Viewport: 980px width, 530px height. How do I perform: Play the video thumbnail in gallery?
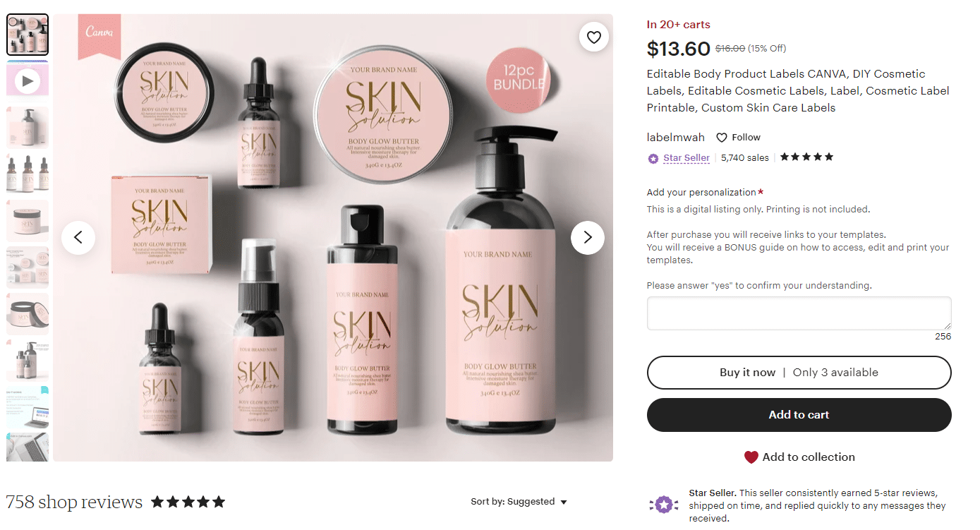28,81
